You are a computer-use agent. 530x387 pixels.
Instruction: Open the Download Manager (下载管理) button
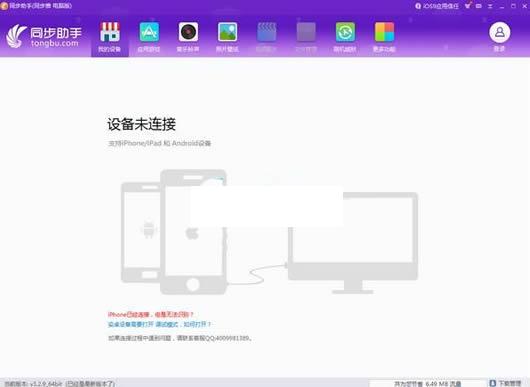[506, 383]
